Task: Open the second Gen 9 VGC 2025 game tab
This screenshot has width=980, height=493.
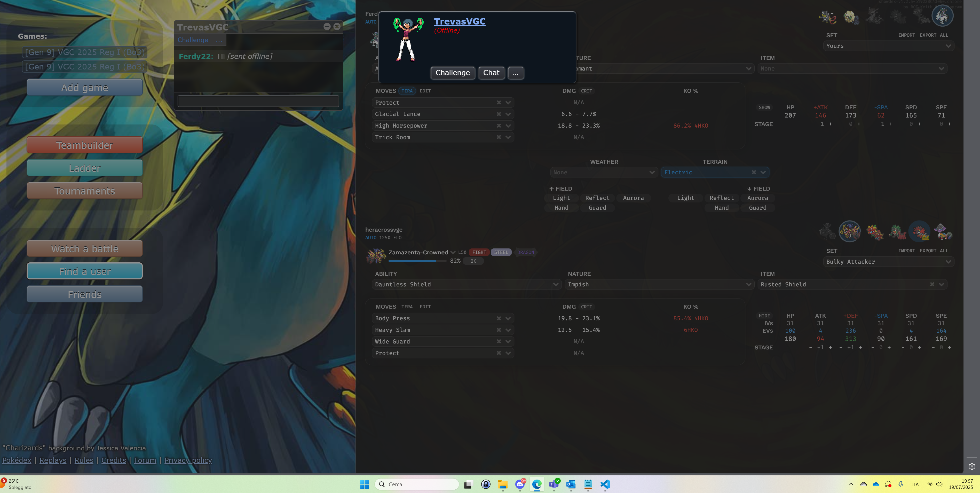Action: [85, 67]
